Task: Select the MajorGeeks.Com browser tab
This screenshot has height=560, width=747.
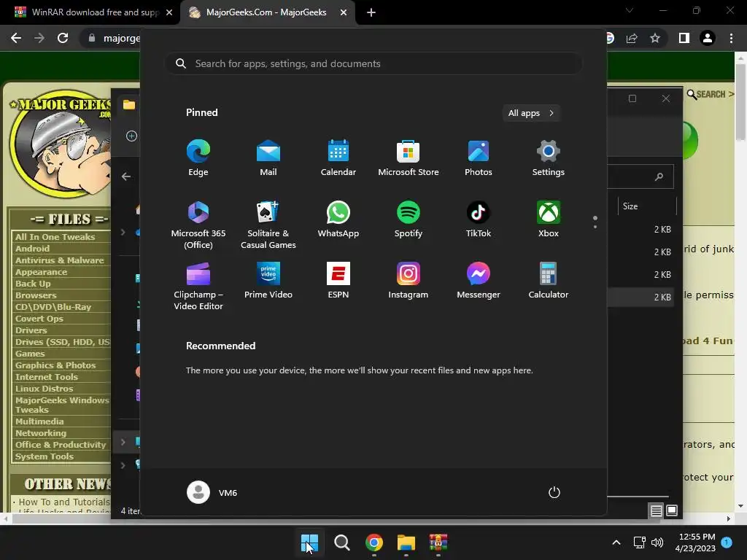Action: point(266,12)
